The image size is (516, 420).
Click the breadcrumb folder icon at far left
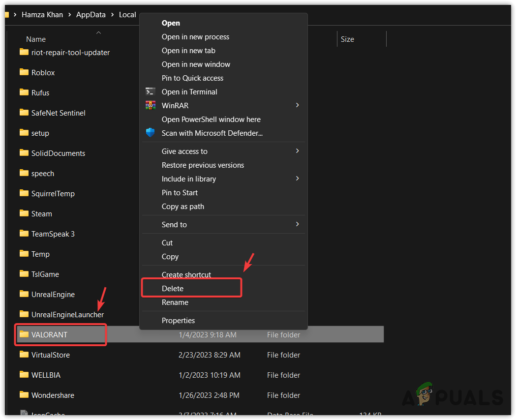point(7,14)
